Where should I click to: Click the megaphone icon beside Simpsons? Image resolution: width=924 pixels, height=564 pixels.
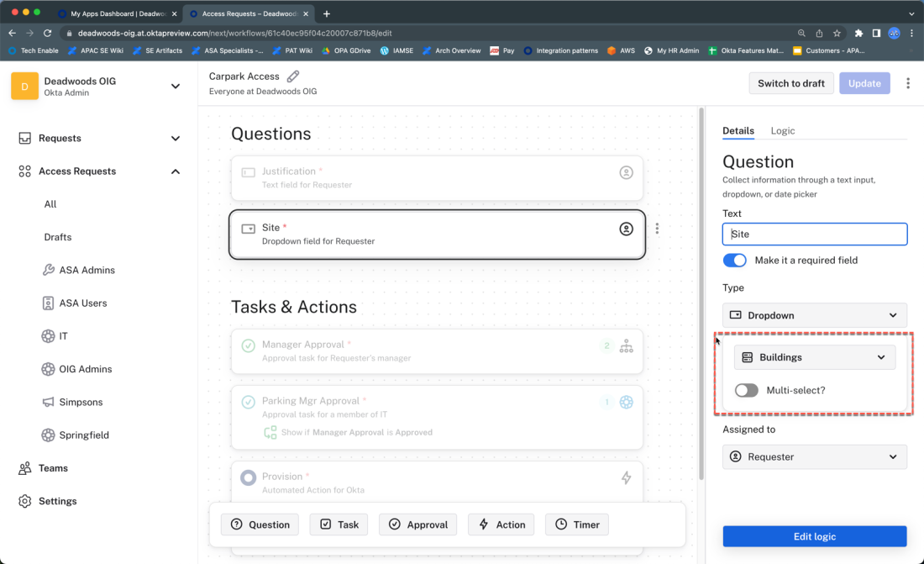coord(49,402)
